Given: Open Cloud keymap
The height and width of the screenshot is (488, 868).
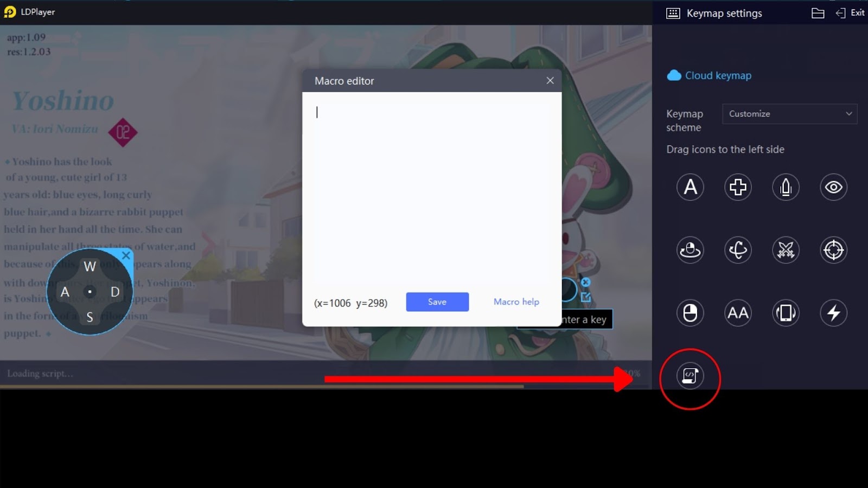Looking at the screenshot, I should coord(710,75).
